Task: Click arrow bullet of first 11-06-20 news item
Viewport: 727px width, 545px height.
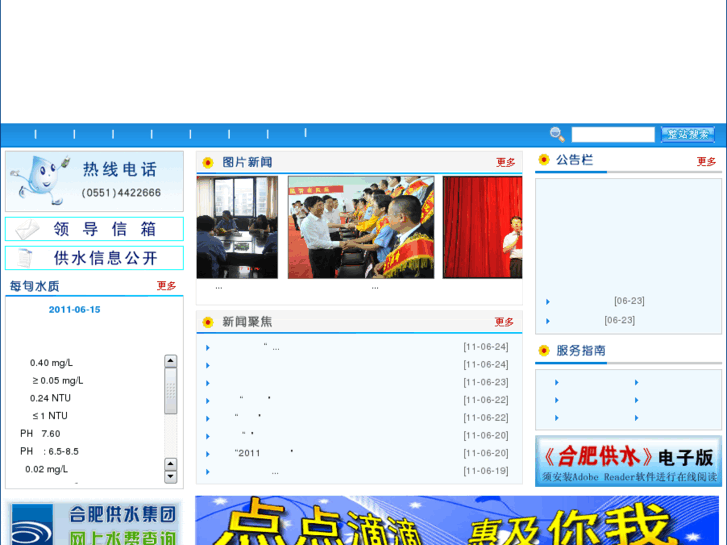Action: pos(208,436)
